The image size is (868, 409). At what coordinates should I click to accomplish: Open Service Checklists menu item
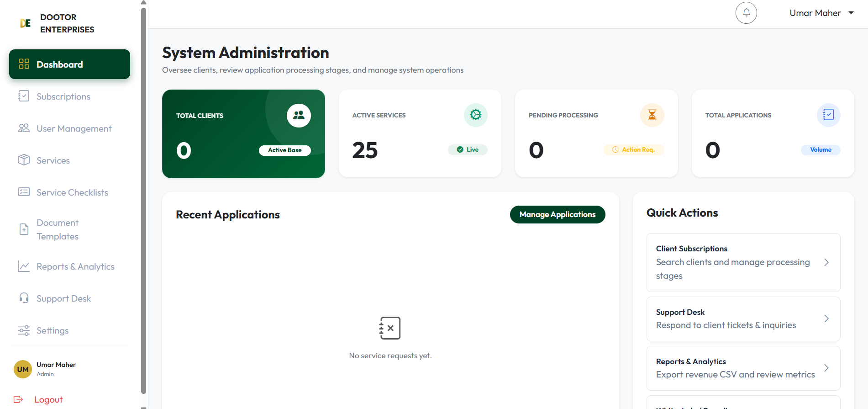(x=69, y=192)
